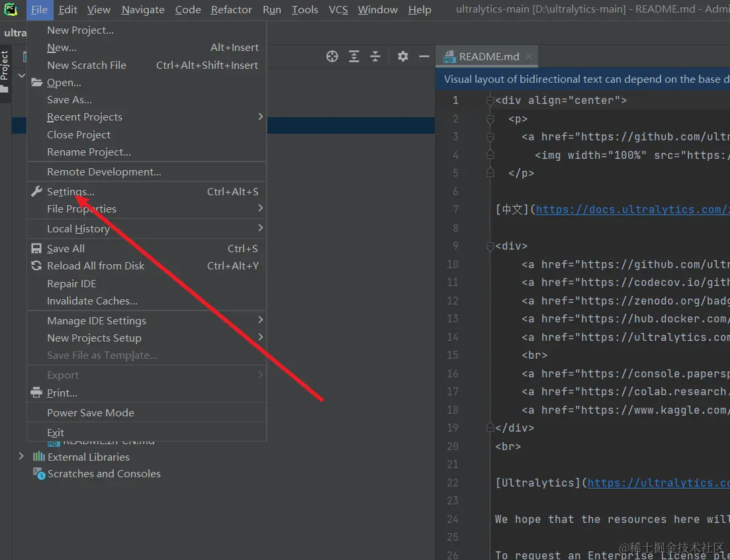730x560 pixels.
Task: Click the Expand All icon in Project toolbar
Action: [354, 57]
